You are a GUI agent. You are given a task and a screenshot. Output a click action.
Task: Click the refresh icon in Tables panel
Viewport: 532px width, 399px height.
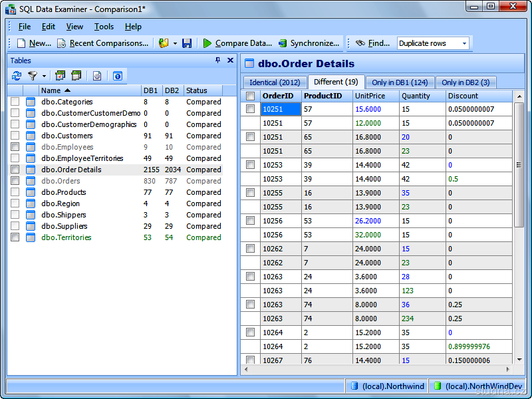17,76
